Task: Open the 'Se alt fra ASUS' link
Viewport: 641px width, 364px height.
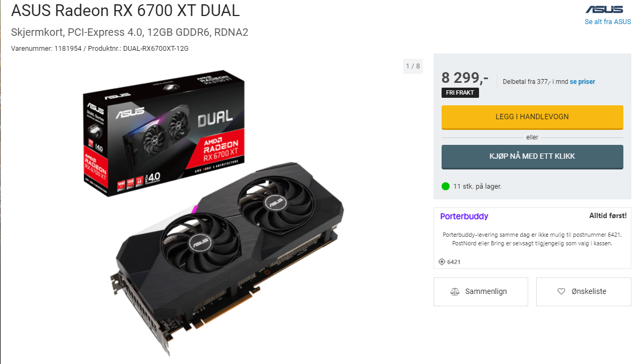Action: tap(607, 22)
